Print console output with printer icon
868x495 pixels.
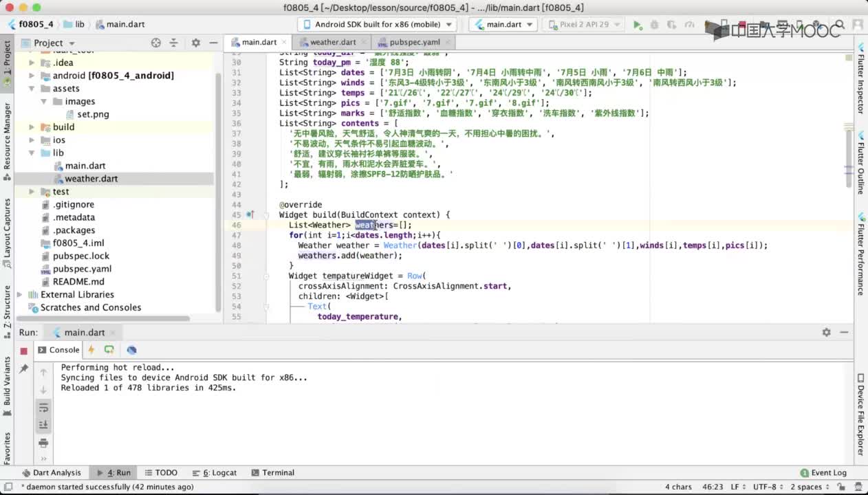43,442
